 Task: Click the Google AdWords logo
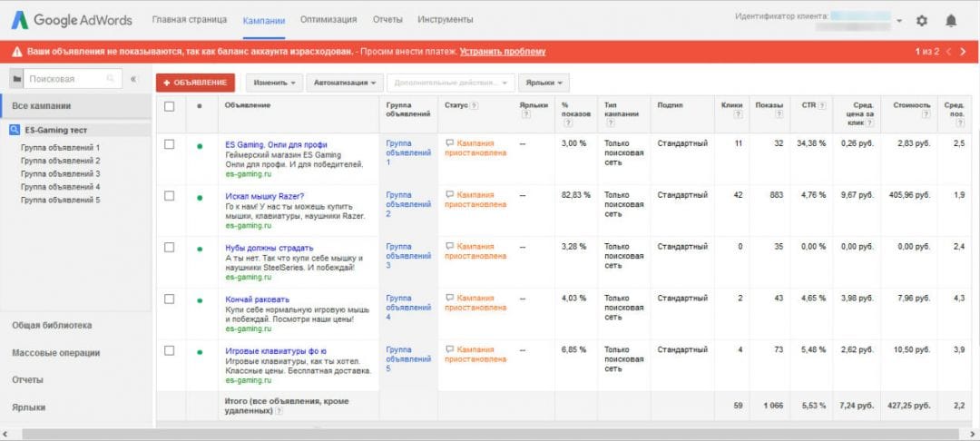point(72,20)
